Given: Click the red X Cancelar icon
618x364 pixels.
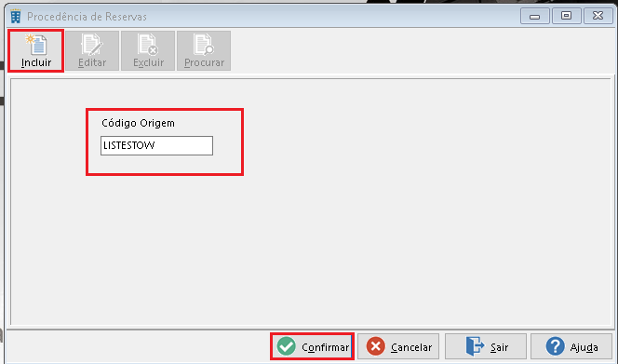Looking at the screenshot, I should (376, 346).
